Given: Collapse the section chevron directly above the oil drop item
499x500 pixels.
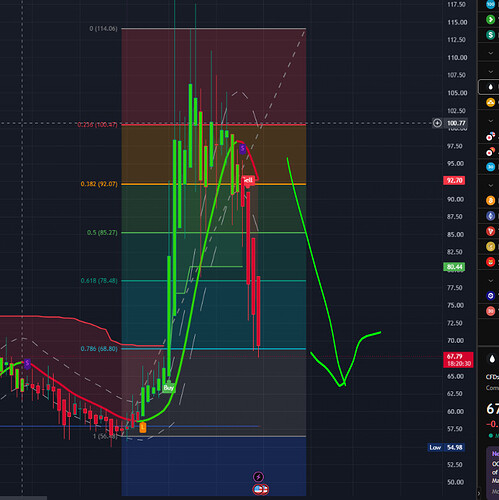Looking at the screenshot, I should (491, 71).
